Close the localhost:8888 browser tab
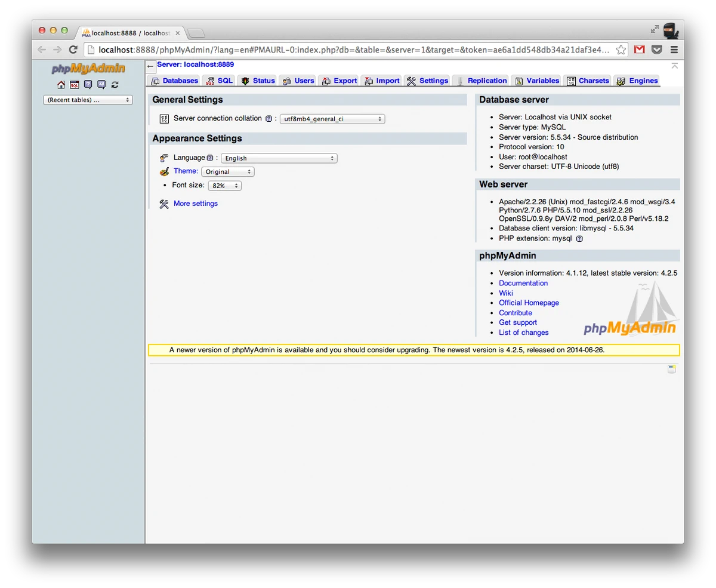 coord(178,33)
